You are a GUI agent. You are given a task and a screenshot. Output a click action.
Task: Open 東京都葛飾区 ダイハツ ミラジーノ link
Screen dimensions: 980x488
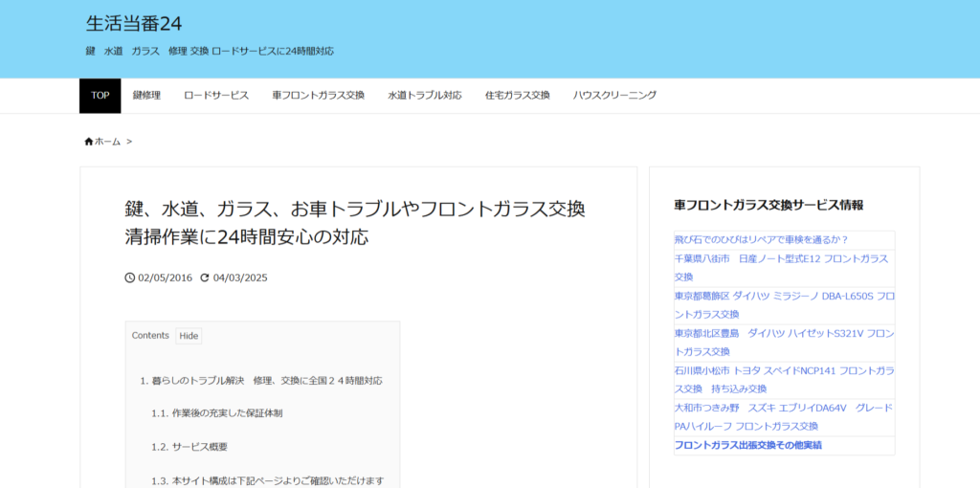(x=784, y=305)
